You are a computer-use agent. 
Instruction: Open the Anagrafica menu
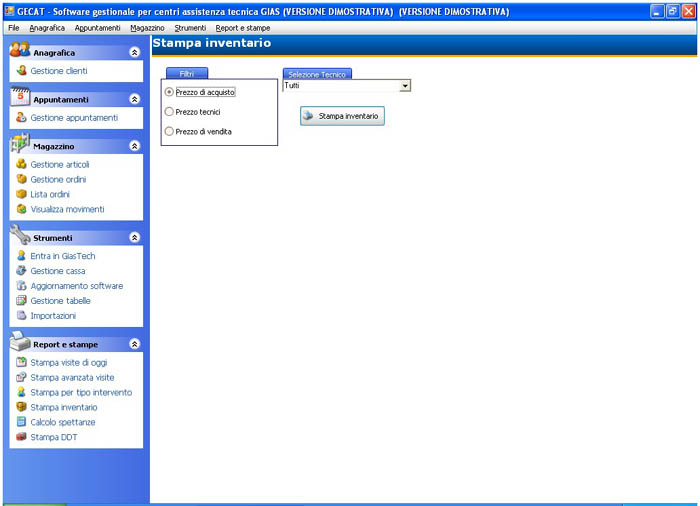(47, 28)
